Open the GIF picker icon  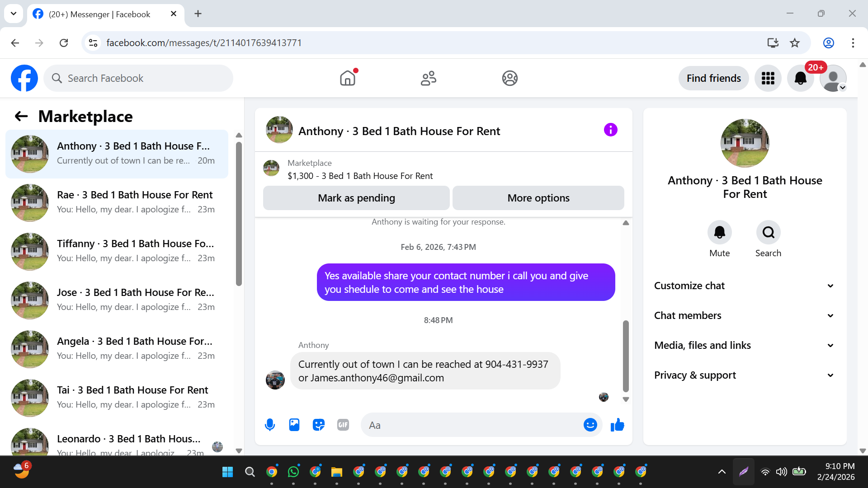[343, 425]
